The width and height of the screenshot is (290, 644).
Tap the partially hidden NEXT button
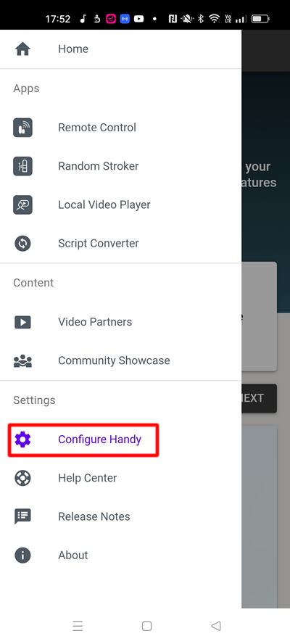click(x=260, y=398)
